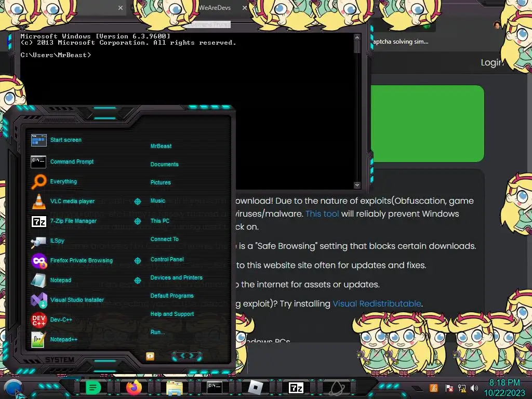Open Documents from start menu
The image size is (532, 399).
[164, 164]
